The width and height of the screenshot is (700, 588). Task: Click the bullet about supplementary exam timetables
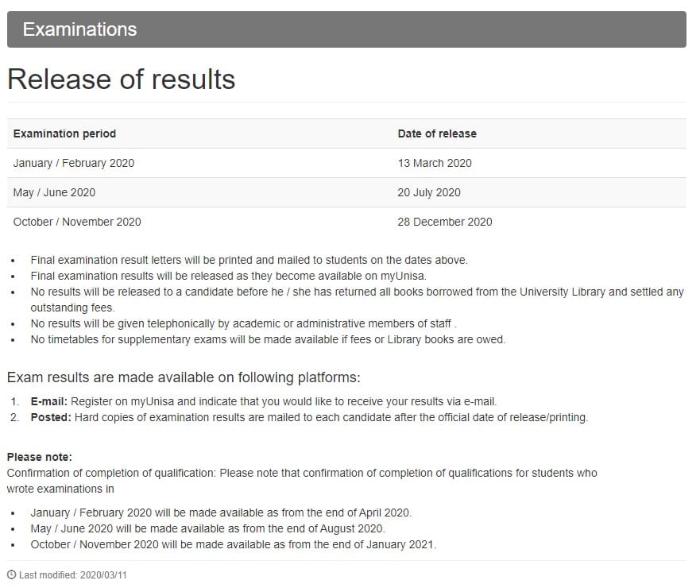click(268, 340)
